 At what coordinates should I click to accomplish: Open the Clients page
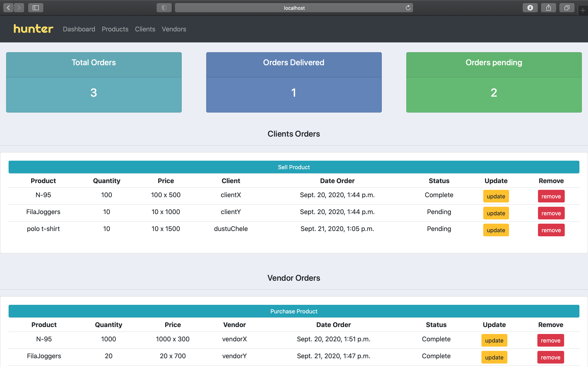145,29
